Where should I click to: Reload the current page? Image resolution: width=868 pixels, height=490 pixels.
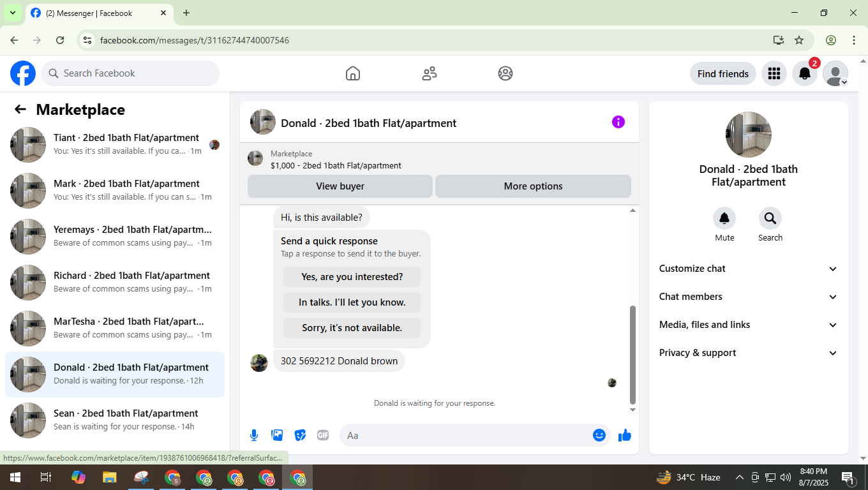point(60,40)
